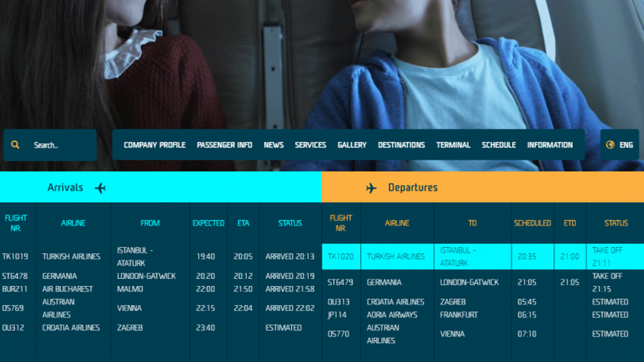Open the Terminal menu item
The height and width of the screenshot is (362, 644).
(x=453, y=145)
